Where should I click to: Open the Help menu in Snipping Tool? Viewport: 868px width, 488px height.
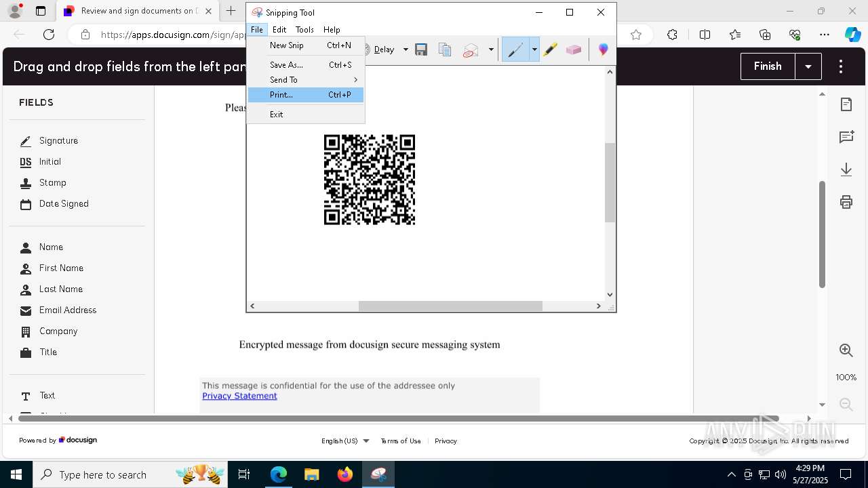(332, 30)
